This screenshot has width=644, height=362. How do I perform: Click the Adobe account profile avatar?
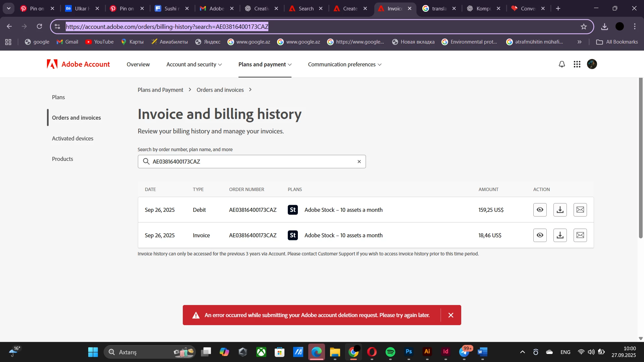click(592, 64)
